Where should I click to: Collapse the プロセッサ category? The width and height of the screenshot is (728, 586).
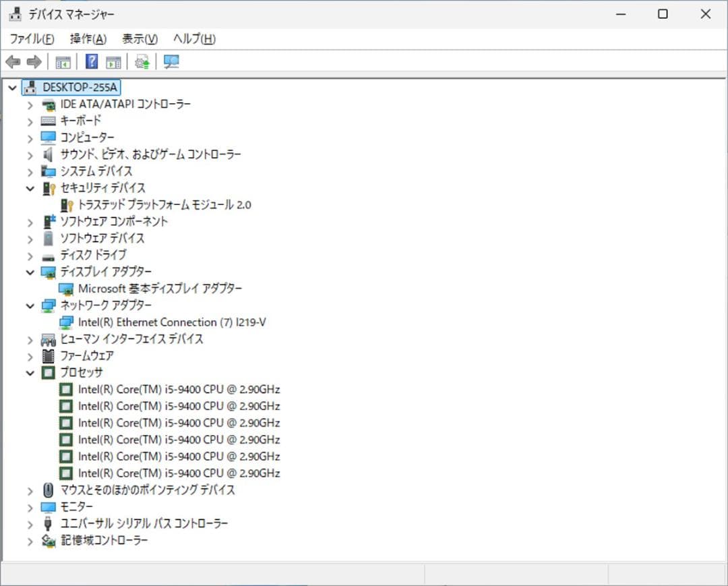coord(30,372)
